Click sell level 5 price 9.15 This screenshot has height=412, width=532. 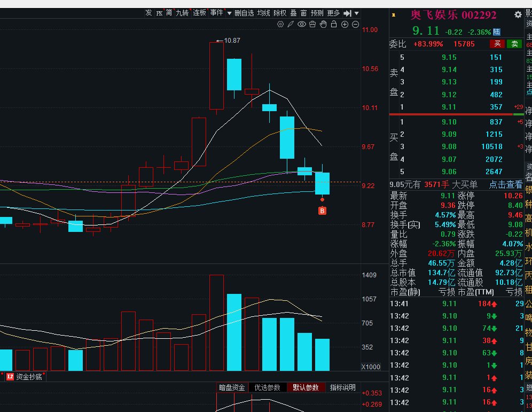click(449, 57)
